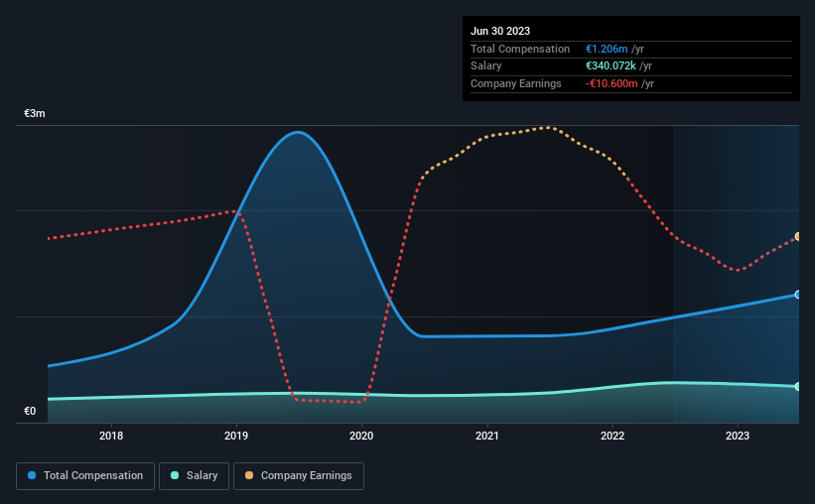The image size is (815, 504).
Task: Click the 2022 x-axis label
Action: click(612, 436)
